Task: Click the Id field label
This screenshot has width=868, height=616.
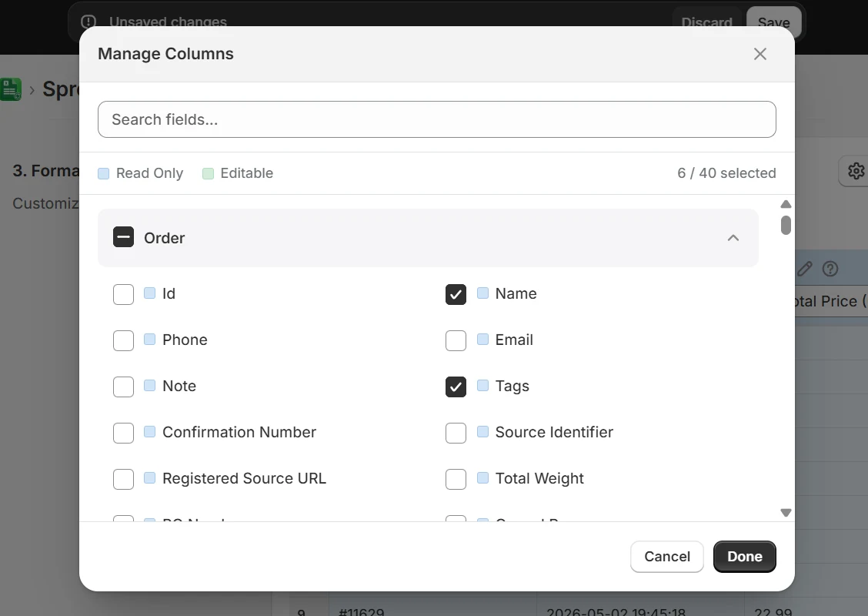Action: pos(169,293)
